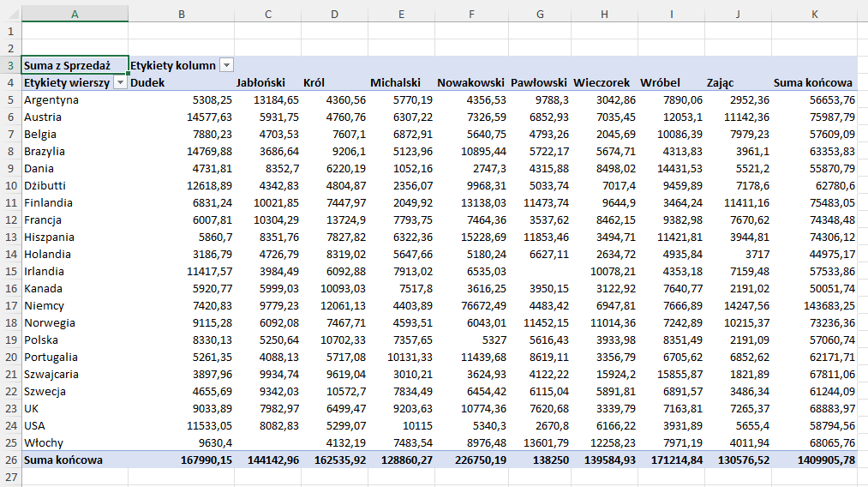This screenshot has height=487, width=868.
Task: Select row 17 header
Action: click(x=10, y=305)
